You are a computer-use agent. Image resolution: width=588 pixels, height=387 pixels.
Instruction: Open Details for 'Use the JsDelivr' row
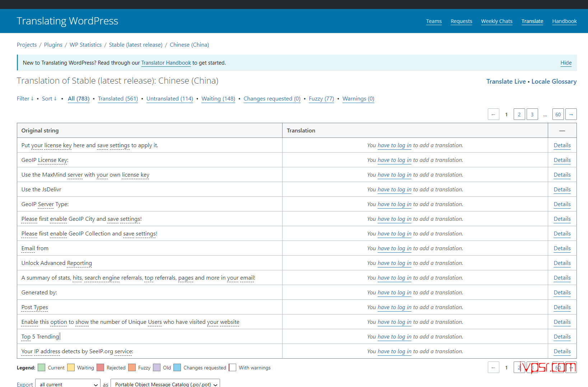(x=562, y=190)
